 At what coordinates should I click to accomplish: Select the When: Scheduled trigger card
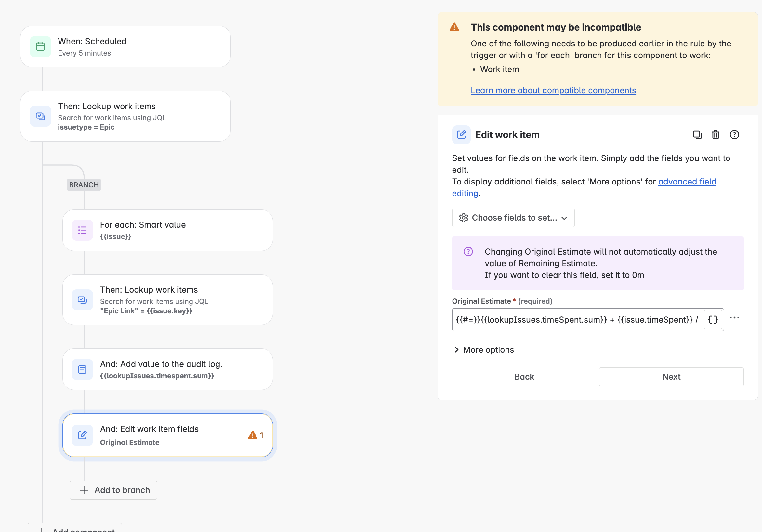coord(125,47)
